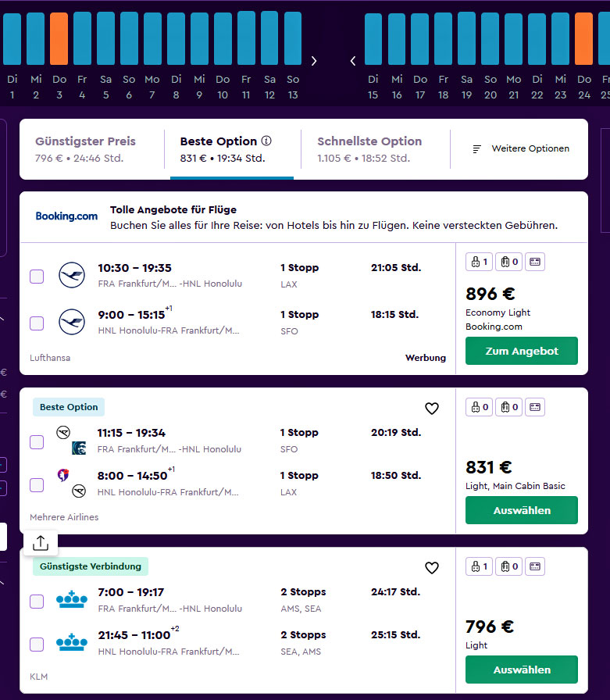
Task: Favorite the KLM 796 € flight heart
Action: [431, 568]
